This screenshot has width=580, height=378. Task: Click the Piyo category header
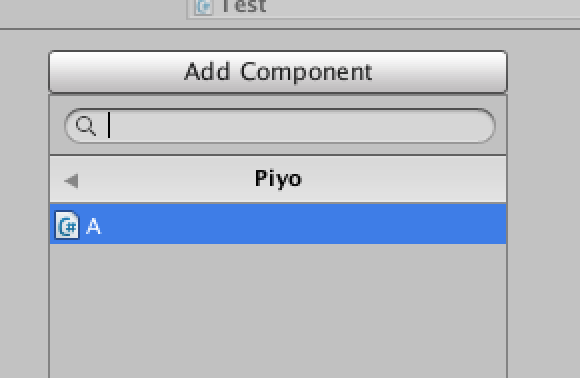[x=278, y=179]
